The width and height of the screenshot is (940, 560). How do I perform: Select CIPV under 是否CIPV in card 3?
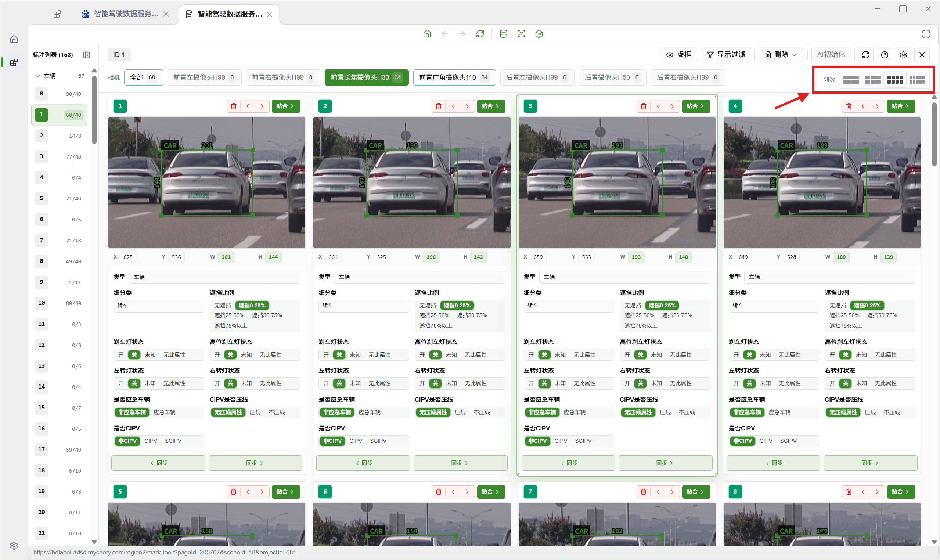pyautogui.click(x=561, y=441)
